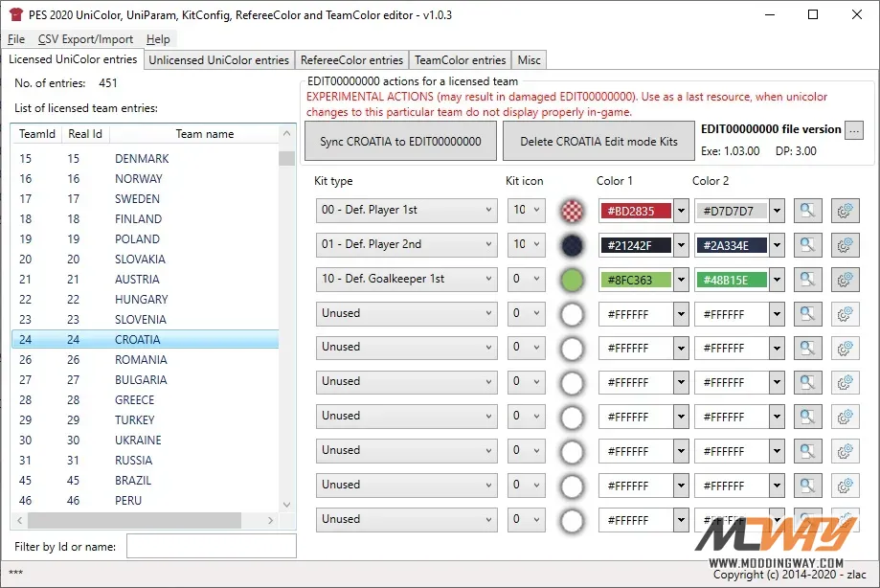Click the ellipsis button beside EDIT00000000 file version
The height and width of the screenshot is (588, 880).
854,130
